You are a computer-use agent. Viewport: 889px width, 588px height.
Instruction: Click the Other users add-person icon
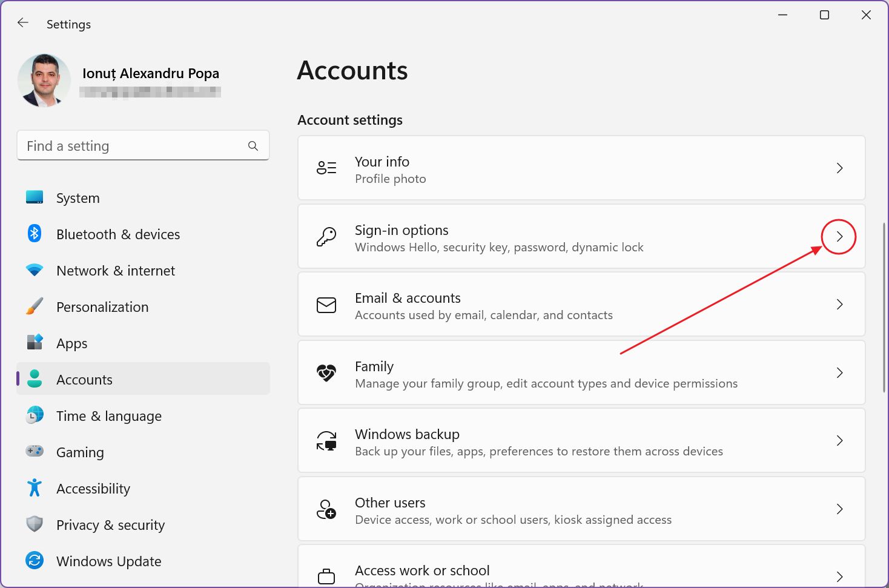point(326,509)
